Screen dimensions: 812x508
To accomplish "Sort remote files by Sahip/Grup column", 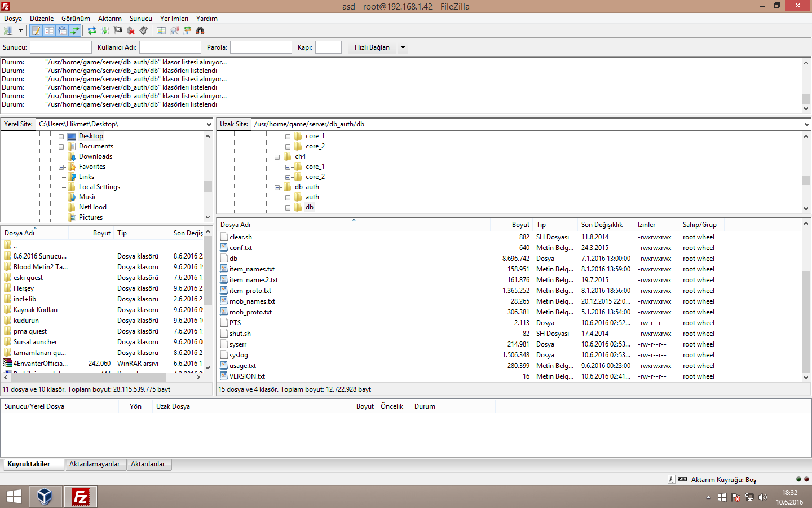I will (x=702, y=225).
